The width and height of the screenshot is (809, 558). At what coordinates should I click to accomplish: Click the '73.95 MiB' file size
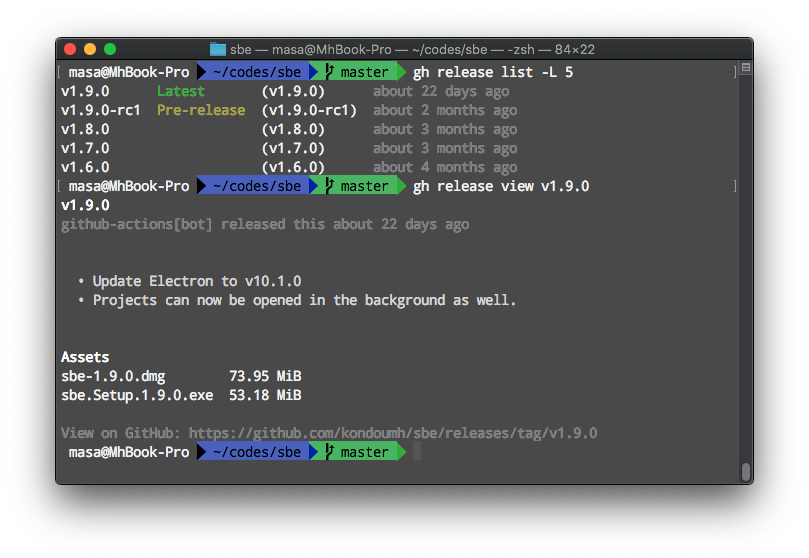[265, 376]
